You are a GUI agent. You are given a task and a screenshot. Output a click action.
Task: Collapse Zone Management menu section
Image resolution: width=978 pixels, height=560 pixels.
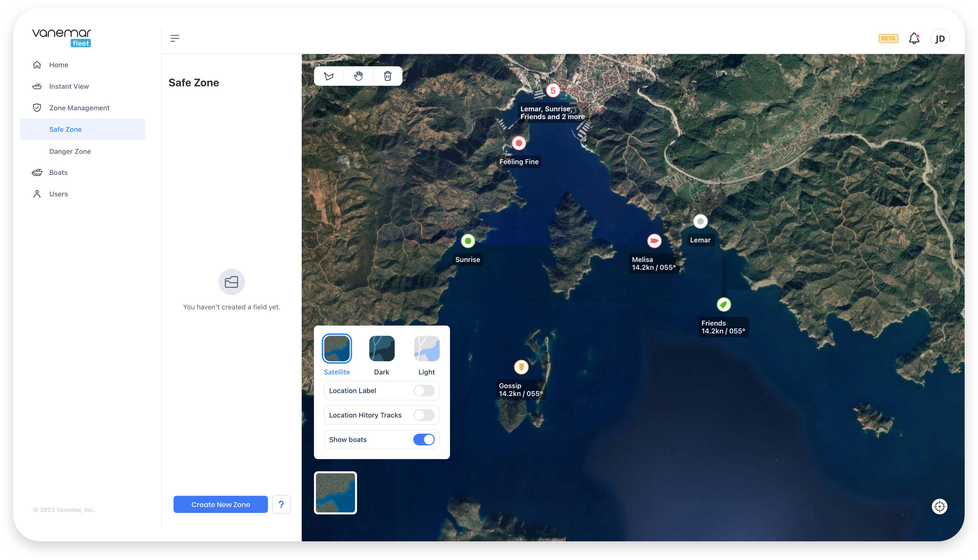tap(82, 108)
